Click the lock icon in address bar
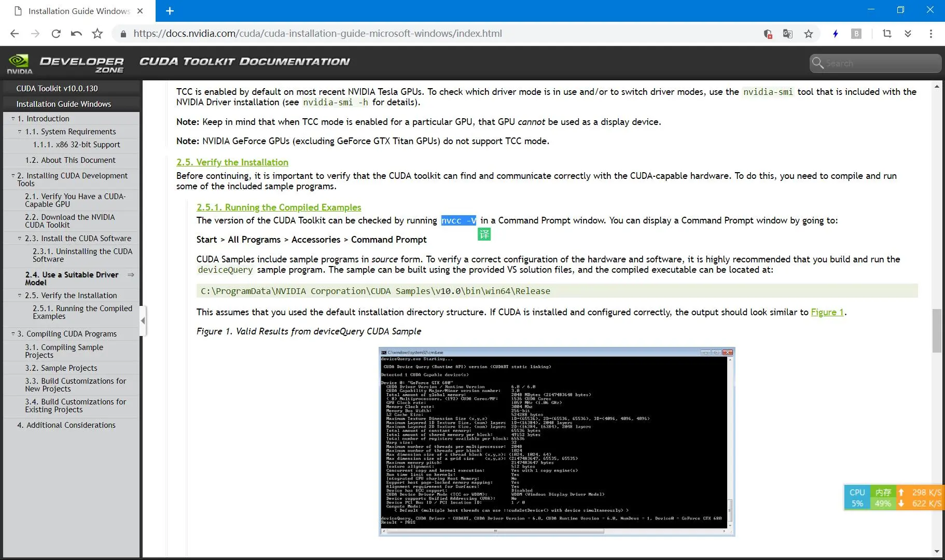945x560 pixels. pos(123,34)
